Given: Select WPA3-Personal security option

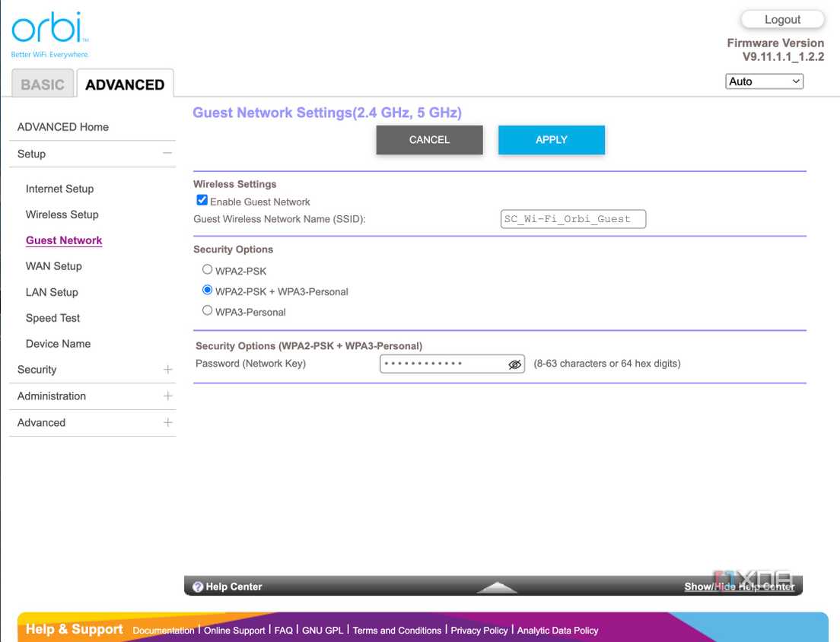Looking at the screenshot, I should pos(207,310).
